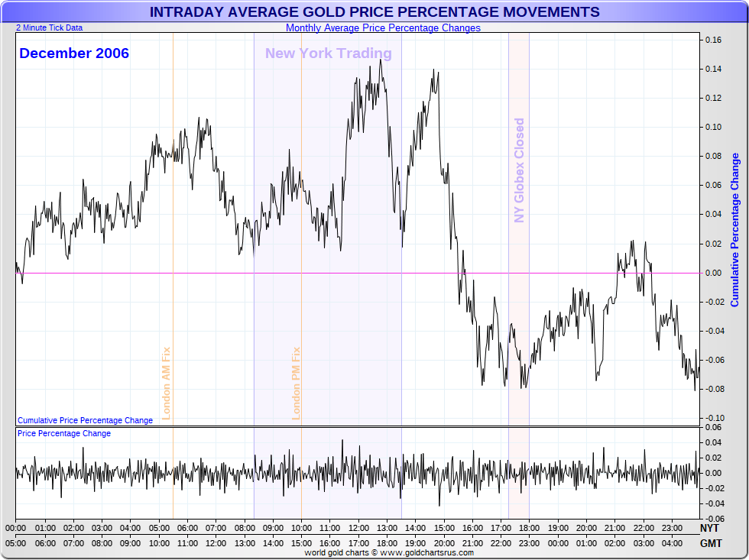Click the NYT time axis label
This screenshot has width=749, height=560.
(710, 528)
